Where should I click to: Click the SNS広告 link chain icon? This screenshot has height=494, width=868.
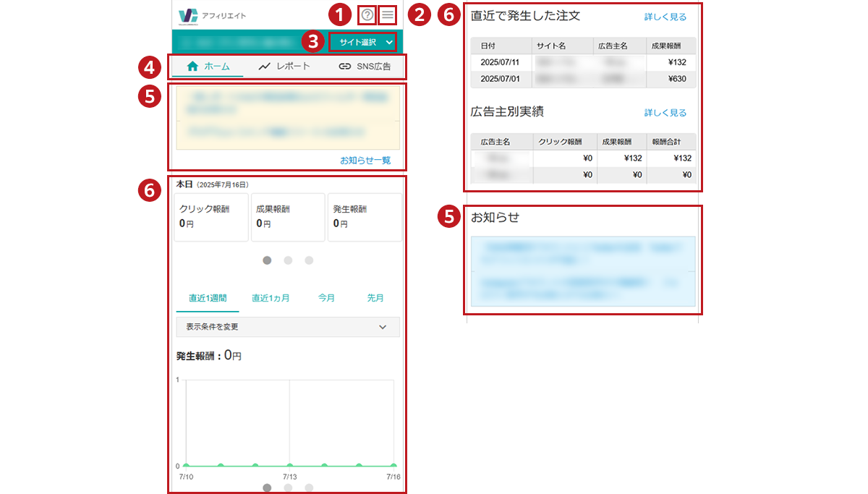tap(345, 67)
